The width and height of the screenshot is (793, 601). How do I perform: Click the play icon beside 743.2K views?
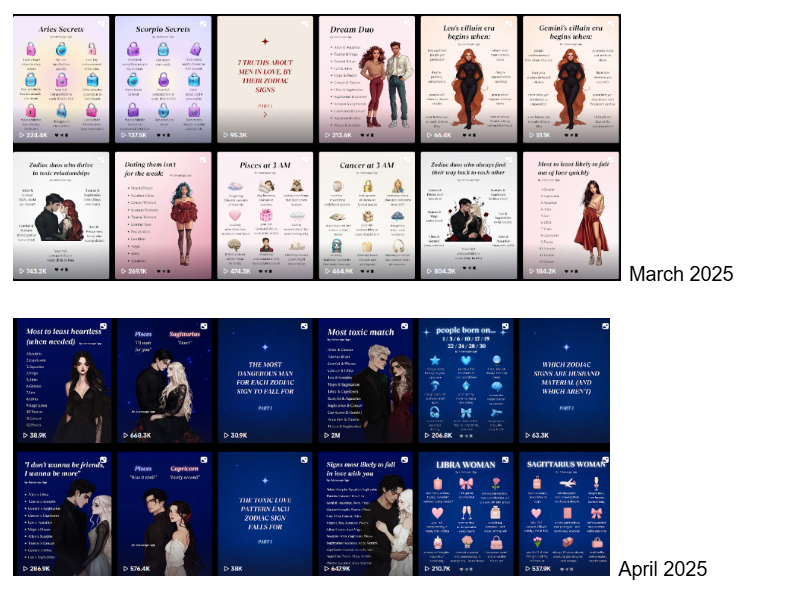pos(23,270)
